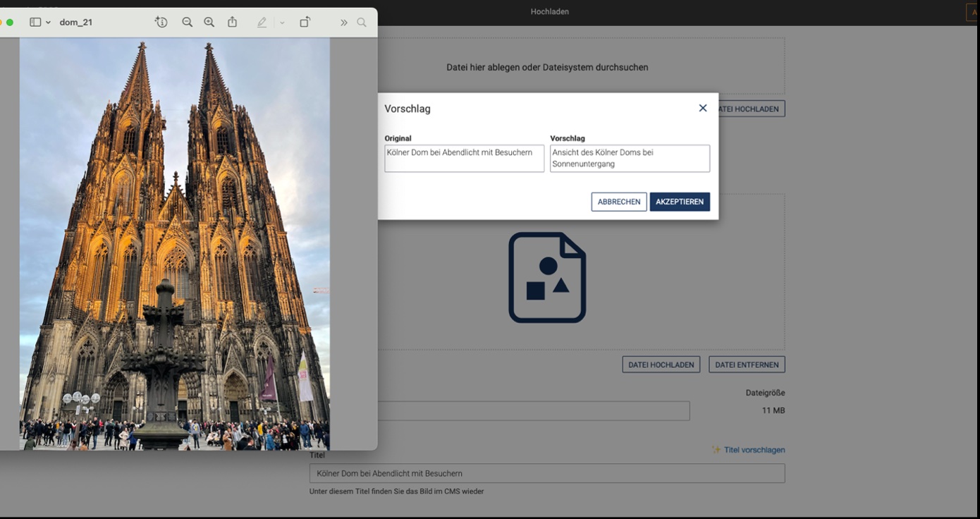Screen dimensions: 980x519
Task: Remove file with DATEI ENTFERNEN
Action: click(747, 365)
